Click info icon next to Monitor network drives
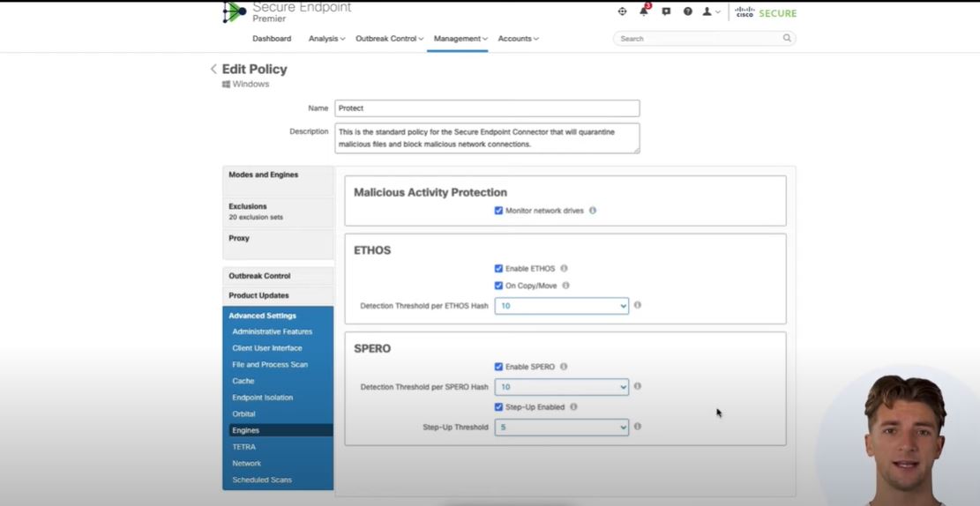 pyautogui.click(x=593, y=211)
